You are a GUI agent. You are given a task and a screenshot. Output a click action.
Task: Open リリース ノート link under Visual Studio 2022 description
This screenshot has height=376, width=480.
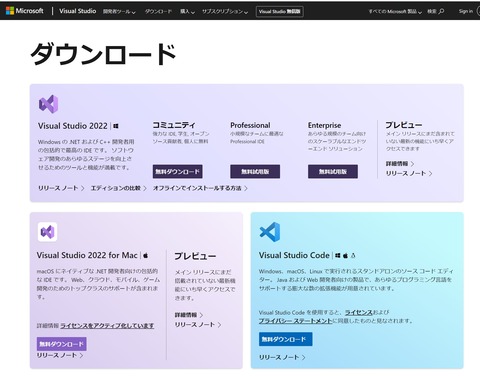61,188
